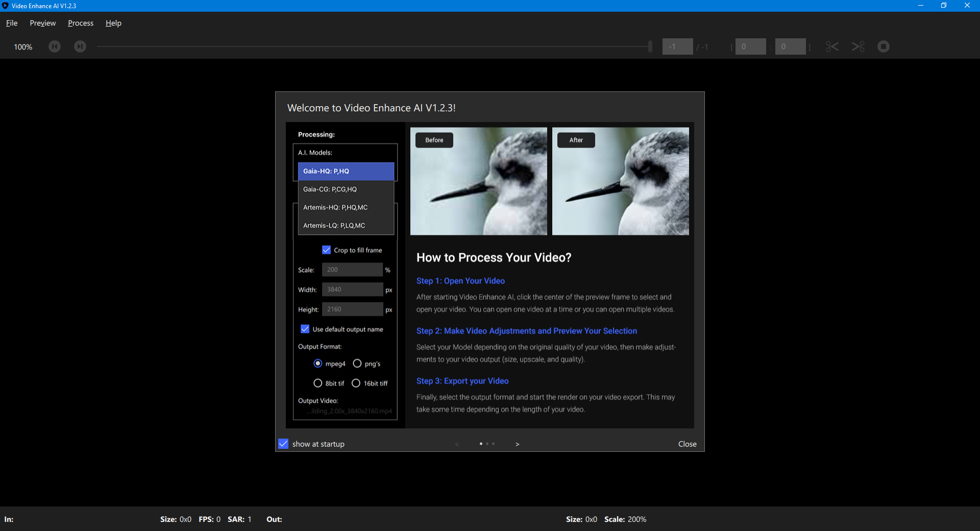The height and width of the screenshot is (531, 980).
Task: Click the Before bird image
Action: pyautogui.click(x=479, y=181)
